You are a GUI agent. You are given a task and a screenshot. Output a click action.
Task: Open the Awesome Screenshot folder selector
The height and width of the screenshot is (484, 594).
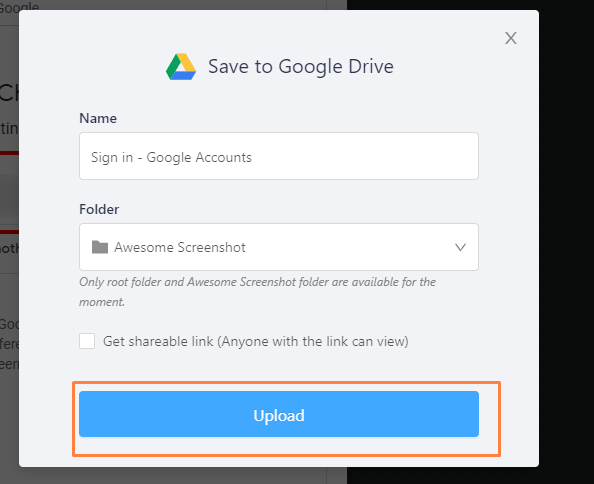click(x=279, y=247)
